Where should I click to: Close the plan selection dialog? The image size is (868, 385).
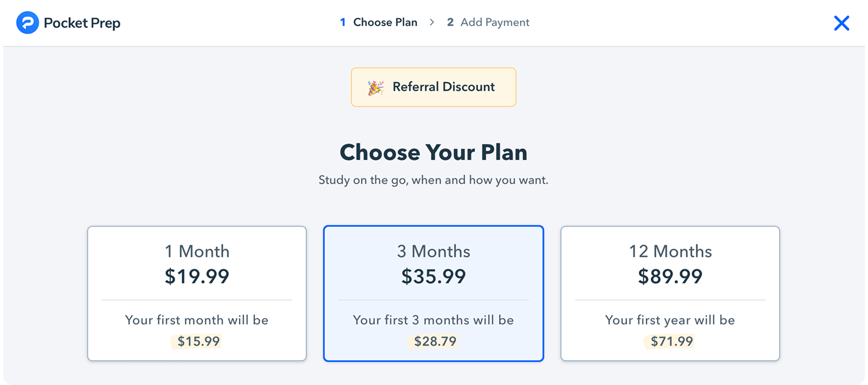[841, 23]
